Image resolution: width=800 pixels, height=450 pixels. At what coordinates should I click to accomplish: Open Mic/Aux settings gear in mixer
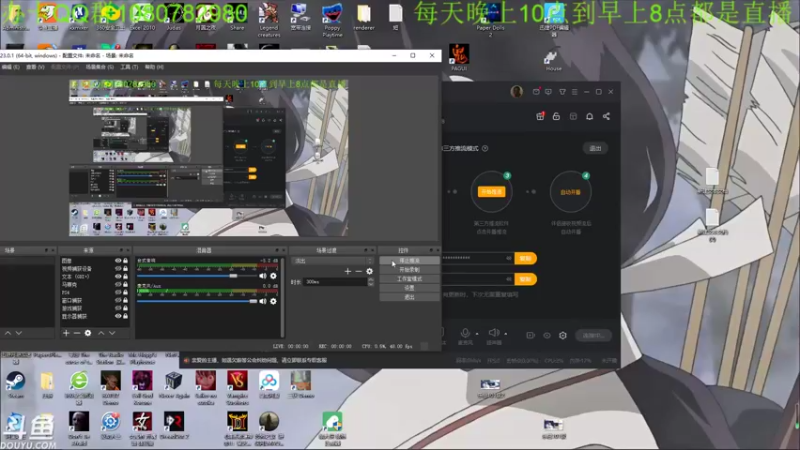click(273, 302)
